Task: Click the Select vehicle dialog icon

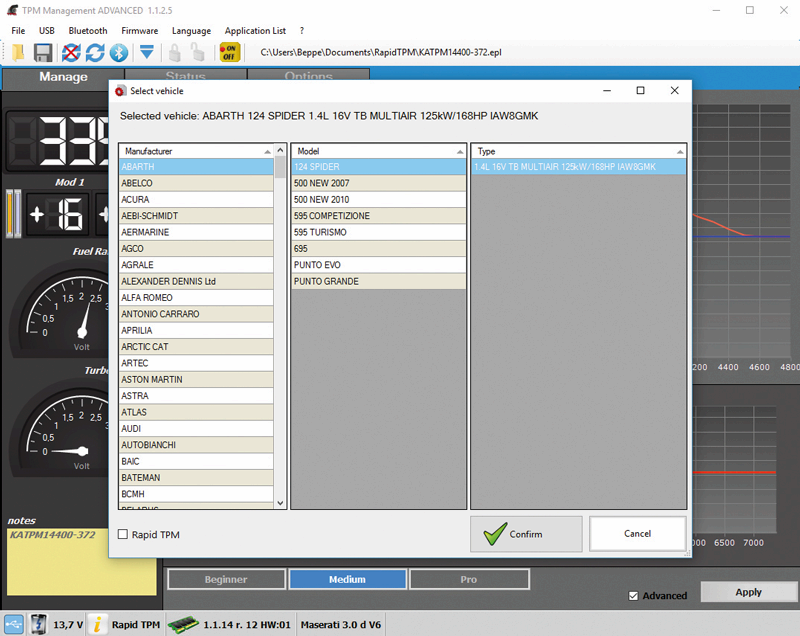Action: point(120,91)
